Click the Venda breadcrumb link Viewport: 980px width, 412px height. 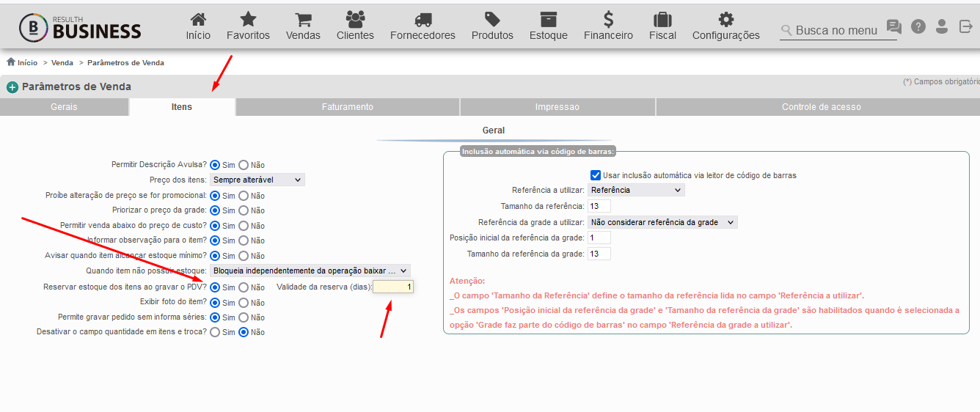click(62, 63)
